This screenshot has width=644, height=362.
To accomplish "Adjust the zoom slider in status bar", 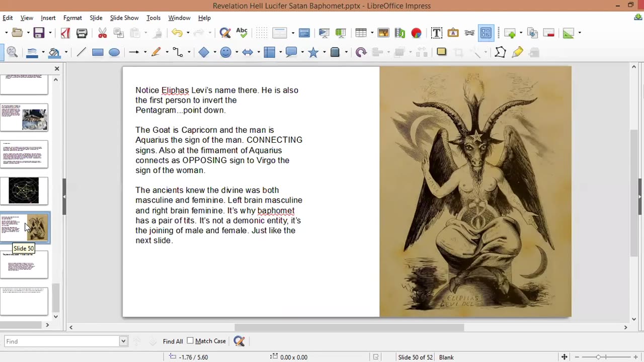I will pos(598,357).
